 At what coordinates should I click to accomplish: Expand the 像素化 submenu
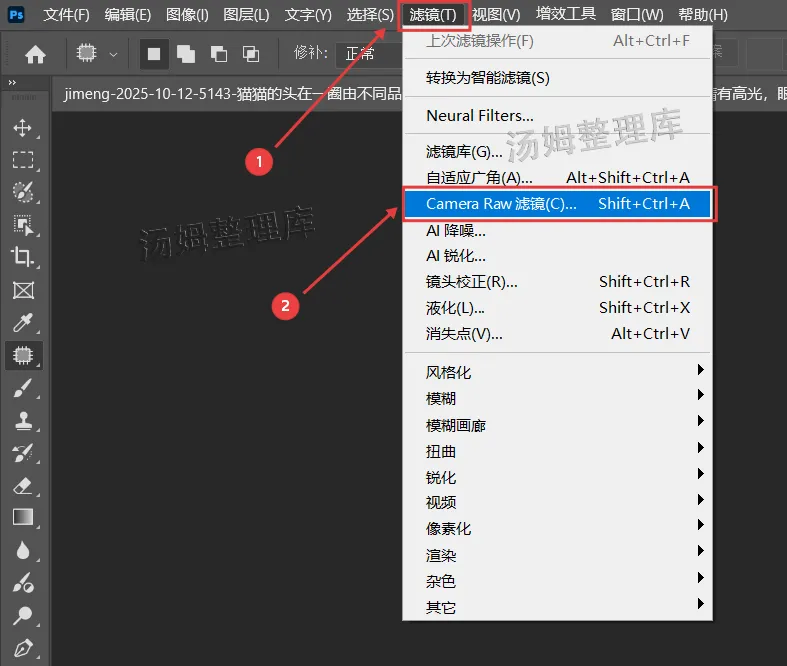tap(557, 528)
